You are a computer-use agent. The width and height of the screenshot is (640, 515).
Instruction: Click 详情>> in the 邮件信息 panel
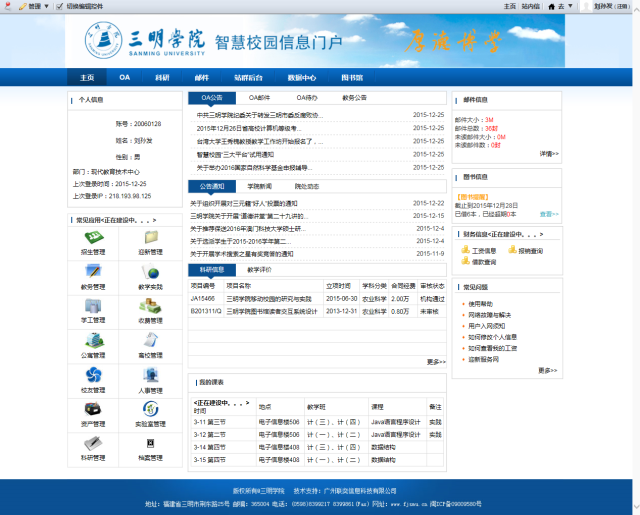coord(549,154)
